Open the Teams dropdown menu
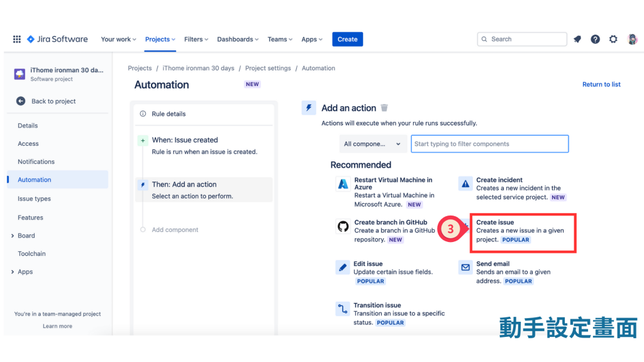This screenshot has width=644, height=362. point(280,39)
